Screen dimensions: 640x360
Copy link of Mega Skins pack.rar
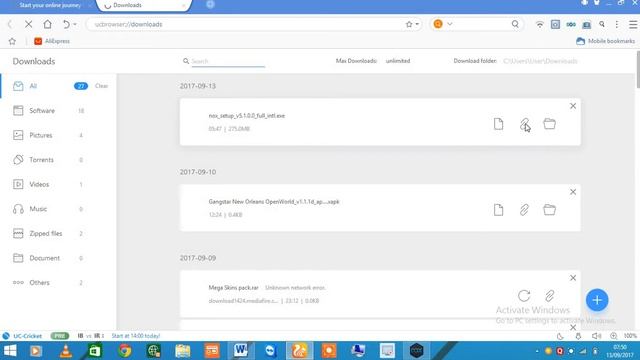tap(550, 296)
